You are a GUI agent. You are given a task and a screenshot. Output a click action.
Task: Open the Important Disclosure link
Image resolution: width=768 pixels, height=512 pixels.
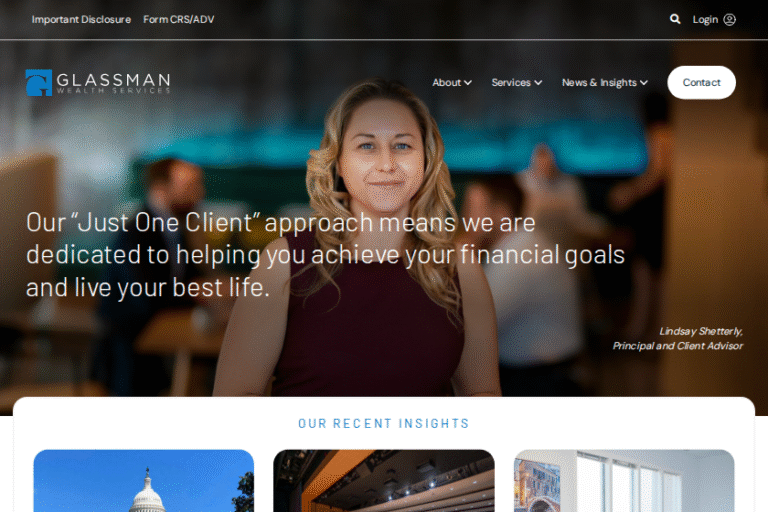[x=81, y=20]
